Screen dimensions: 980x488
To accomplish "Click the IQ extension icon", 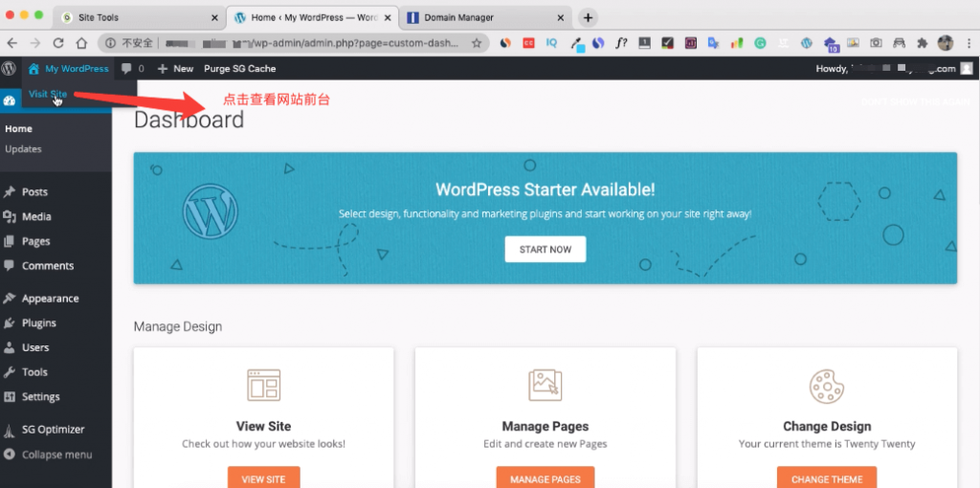I will coord(552,43).
